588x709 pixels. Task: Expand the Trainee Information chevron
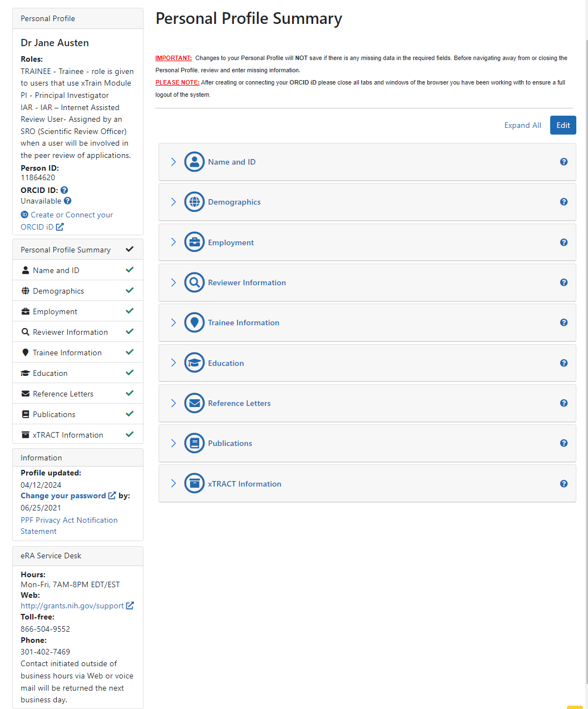tap(173, 323)
